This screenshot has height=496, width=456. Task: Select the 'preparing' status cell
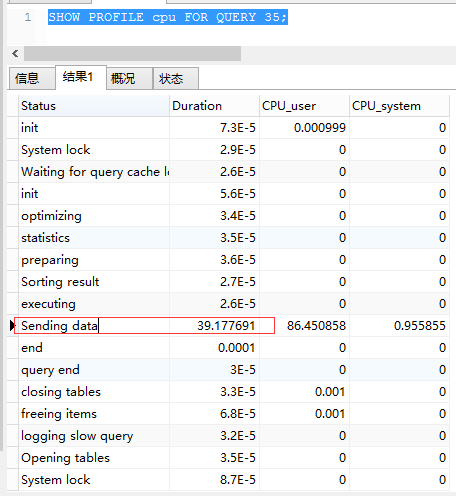point(94,260)
